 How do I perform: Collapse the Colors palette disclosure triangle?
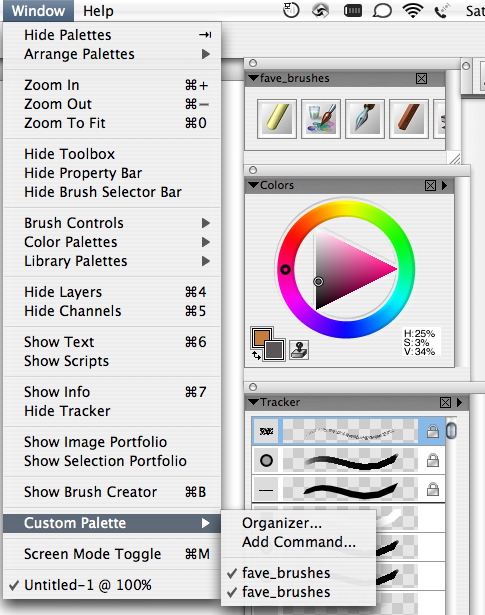(254, 185)
